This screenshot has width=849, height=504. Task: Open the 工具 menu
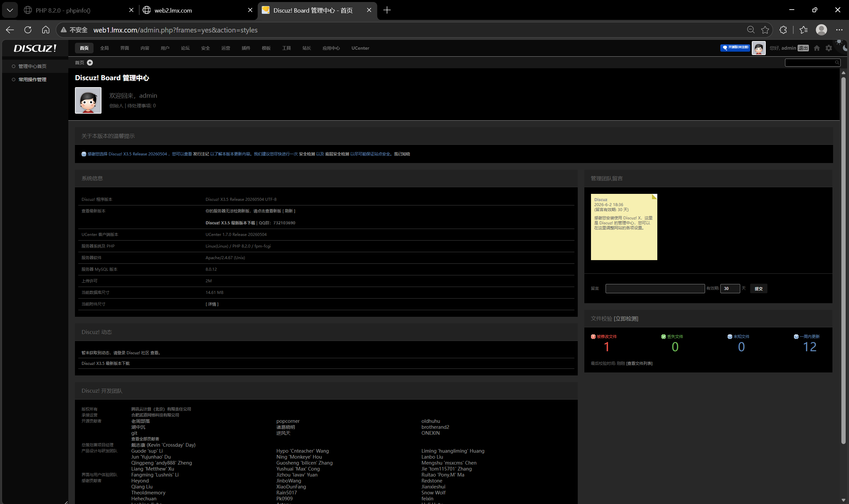click(x=287, y=48)
